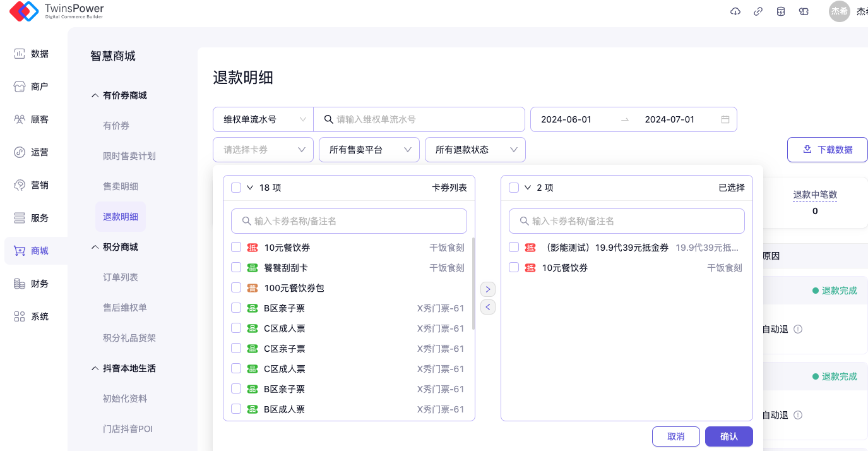The height and width of the screenshot is (451, 868).
Task: Expand the 所有售卖平台 dropdown
Action: [x=369, y=150]
